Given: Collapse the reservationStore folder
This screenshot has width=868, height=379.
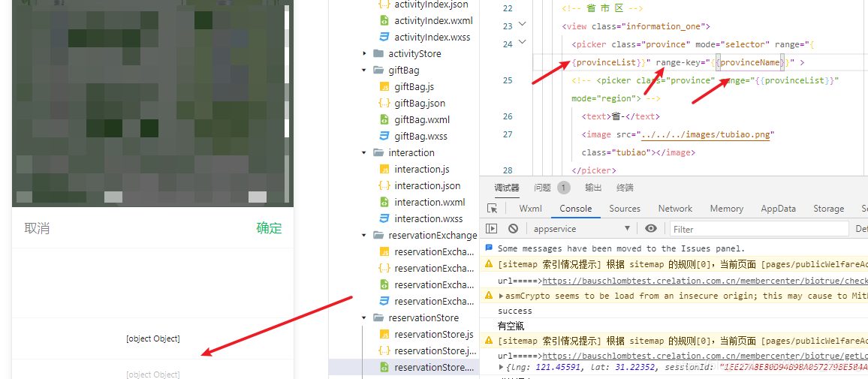Looking at the screenshot, I should [364, 317].
